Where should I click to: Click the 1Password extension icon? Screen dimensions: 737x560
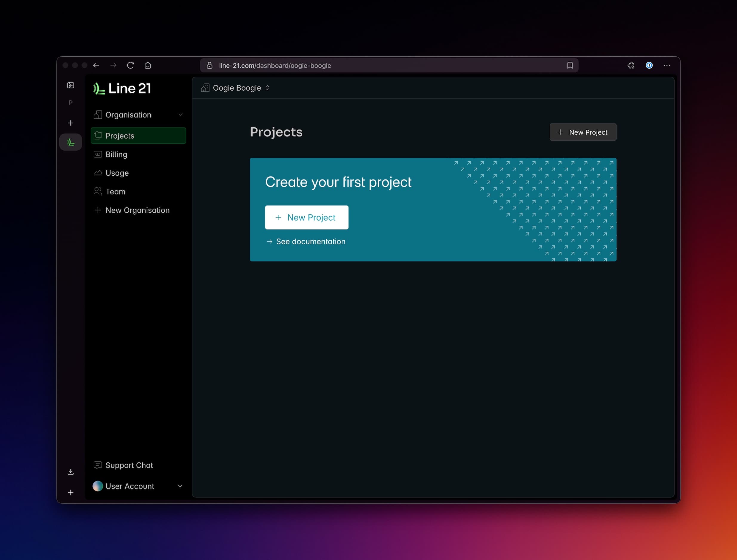coord(649,65)
